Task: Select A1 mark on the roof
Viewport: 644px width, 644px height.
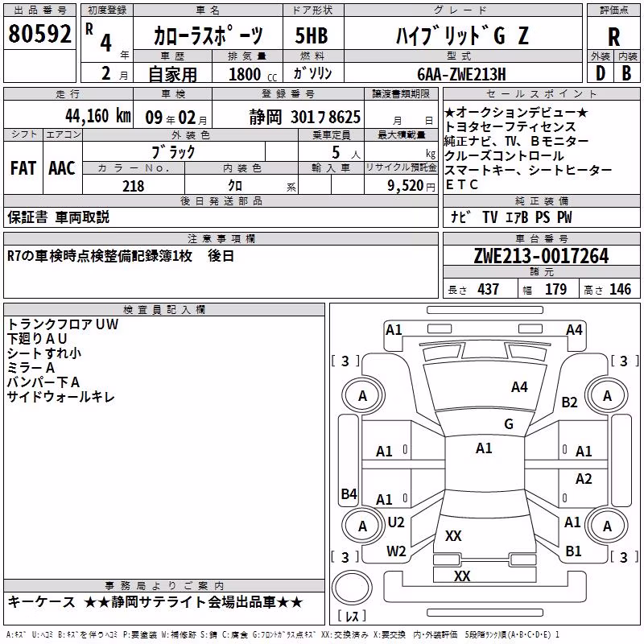Action: pyautogui.click(x=484, y=448)
